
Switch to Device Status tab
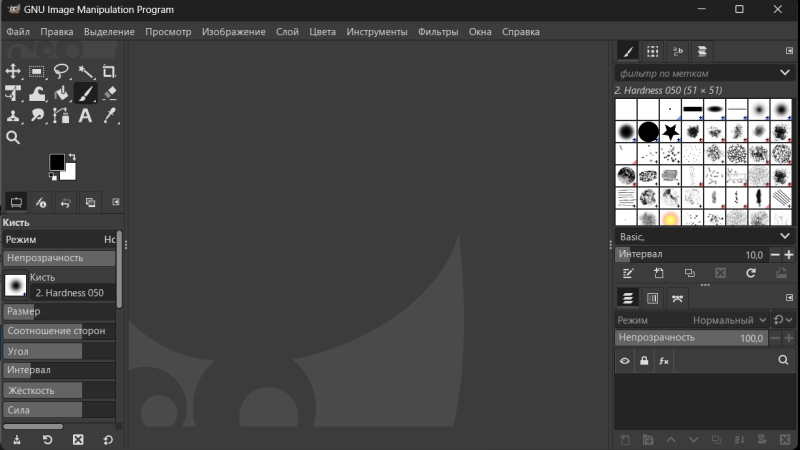[41, 203]
